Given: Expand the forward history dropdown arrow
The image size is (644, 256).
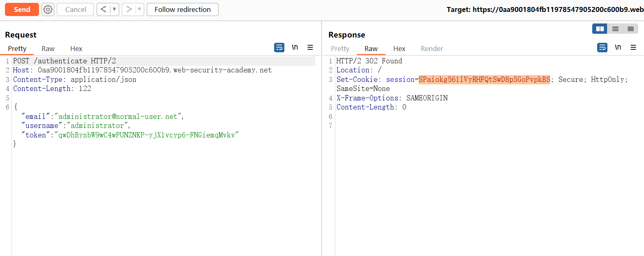Looking at the screenshot, I should click(139, 9).
